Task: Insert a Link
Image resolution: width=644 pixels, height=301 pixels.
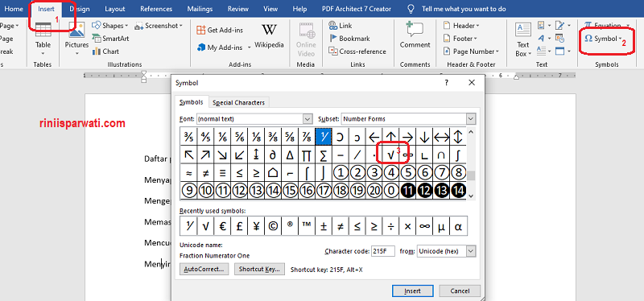Action: [341, 26]
